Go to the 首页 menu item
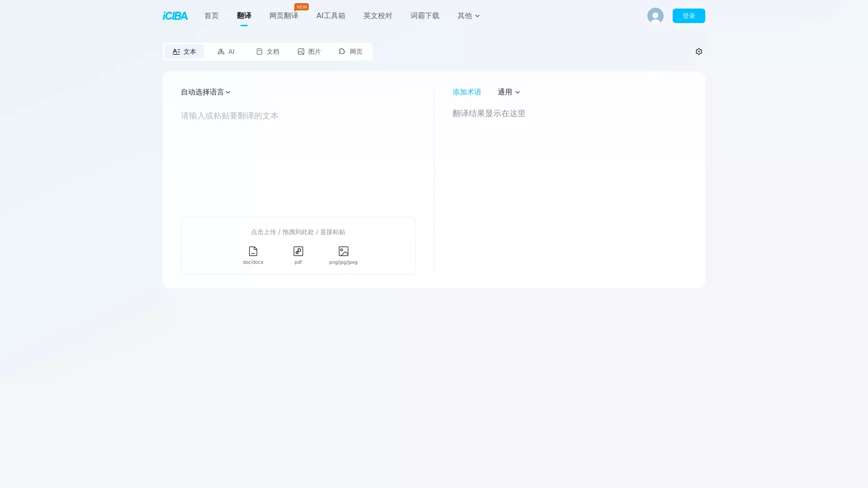The width and height of the screenshot is (868, 488). coord(211,16)
